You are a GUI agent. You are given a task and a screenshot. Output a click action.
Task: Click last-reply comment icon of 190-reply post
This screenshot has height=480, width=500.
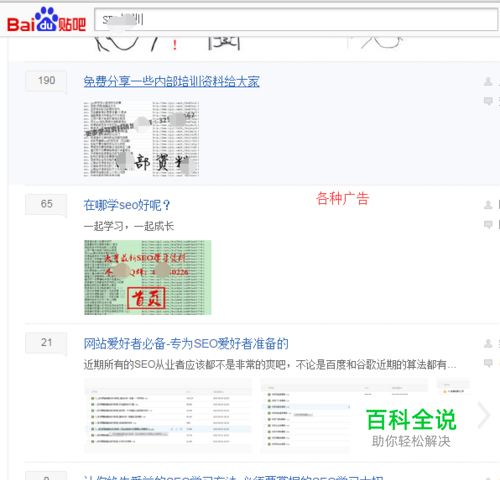[x=488, y=101]
